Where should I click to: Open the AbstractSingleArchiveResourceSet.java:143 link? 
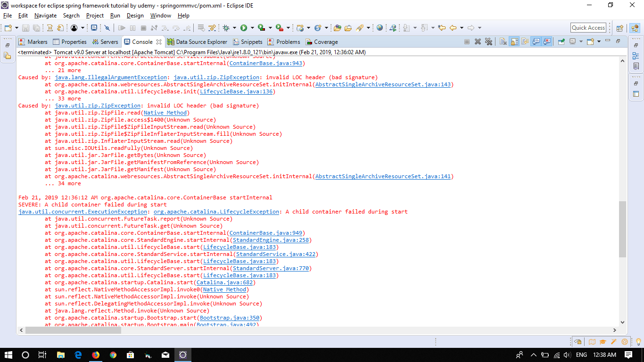[383, 84]
